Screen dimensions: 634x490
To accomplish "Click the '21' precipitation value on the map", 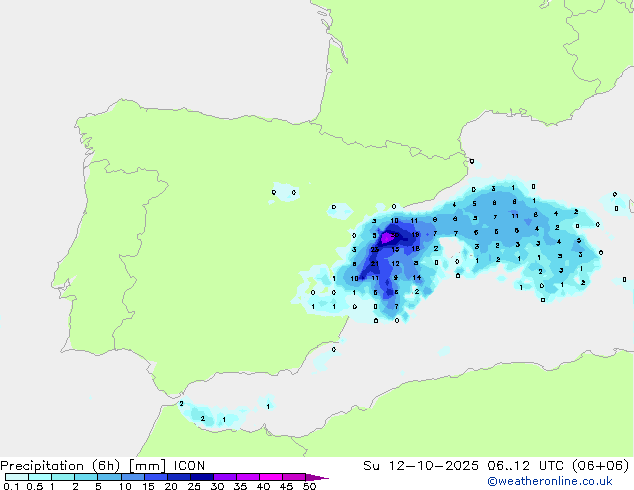I will pyautogui.click(x=374, y=264).
